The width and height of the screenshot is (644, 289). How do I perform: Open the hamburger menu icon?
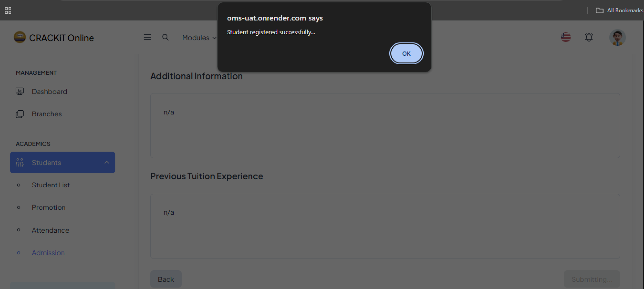(147, 38)
